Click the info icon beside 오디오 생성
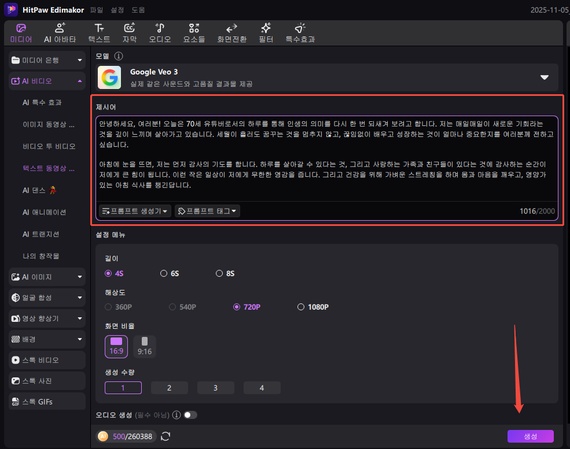Screen dimensions: 570x449 (x=176, y=415)
